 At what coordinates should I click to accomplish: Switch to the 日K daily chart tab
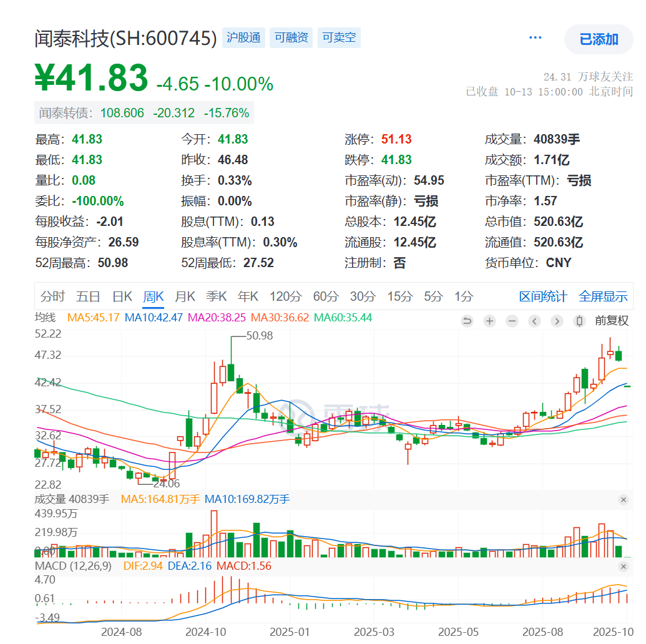[122, 297]
